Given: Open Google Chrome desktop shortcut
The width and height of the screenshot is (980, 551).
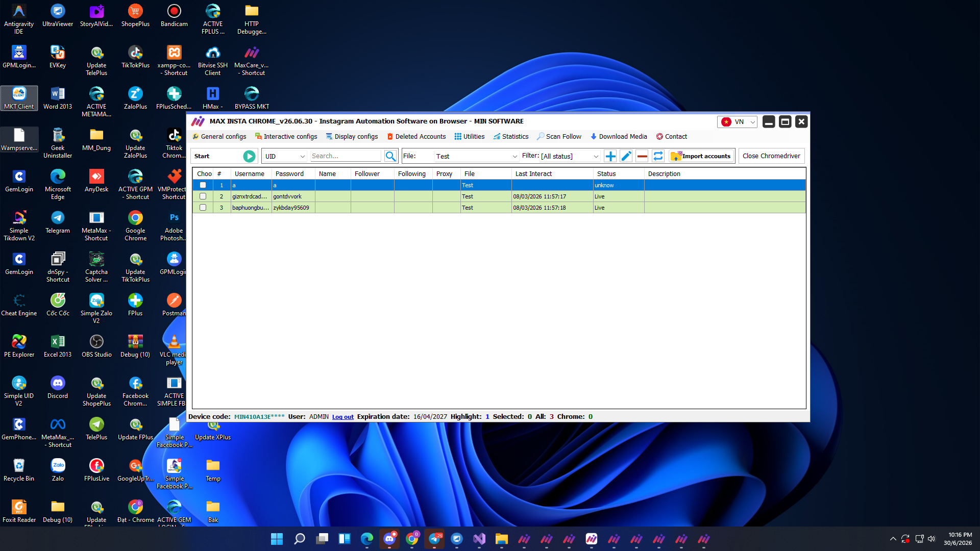Looking at the screenshot, I should pyautogui.click(x=135, y=226).
